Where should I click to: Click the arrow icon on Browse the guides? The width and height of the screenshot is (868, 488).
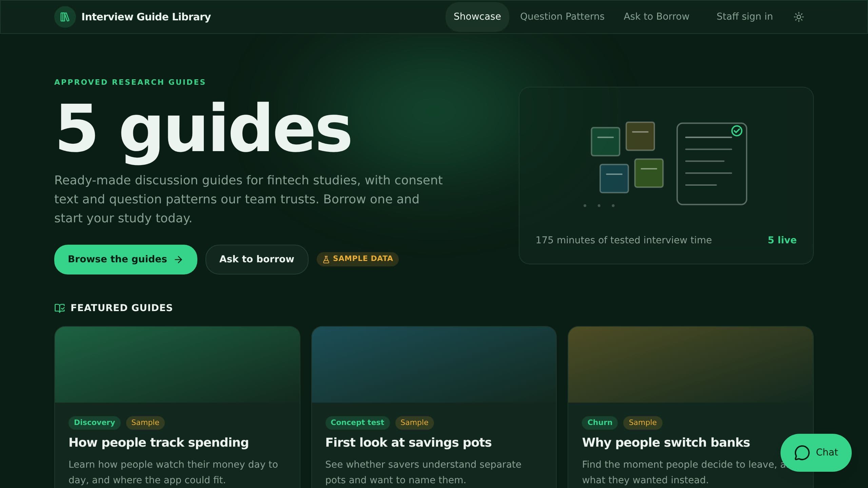(x=178, y=260)
